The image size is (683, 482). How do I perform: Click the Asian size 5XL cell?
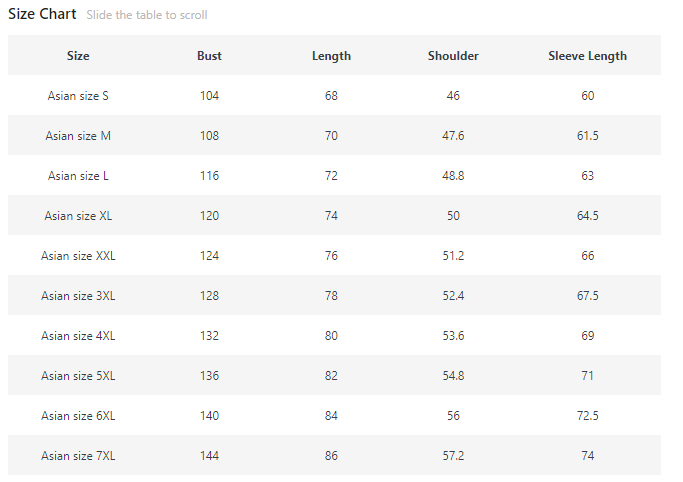pyautogui.click(x=78, y=376)
